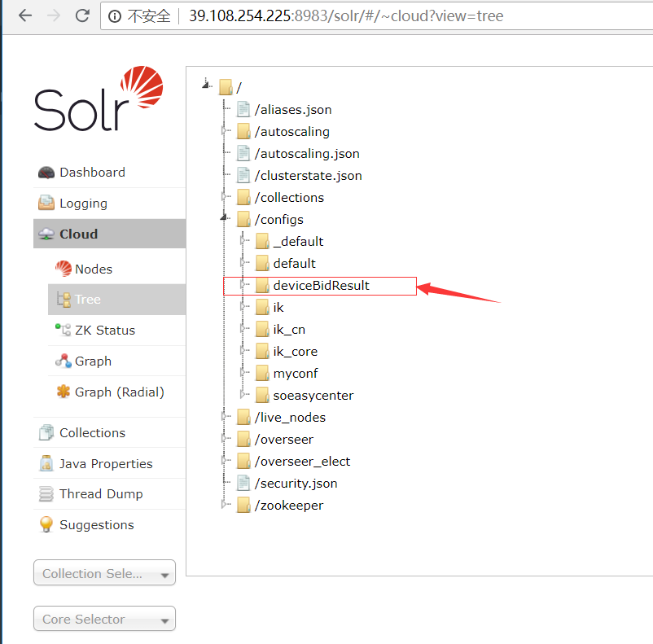Click the Suggestions lightbulb icon
The image size is (653, 644).
tap(46, 524)
